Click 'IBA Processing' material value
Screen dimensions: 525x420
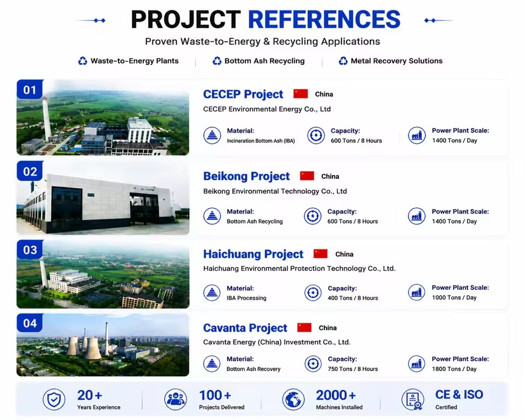pos(247,298)
